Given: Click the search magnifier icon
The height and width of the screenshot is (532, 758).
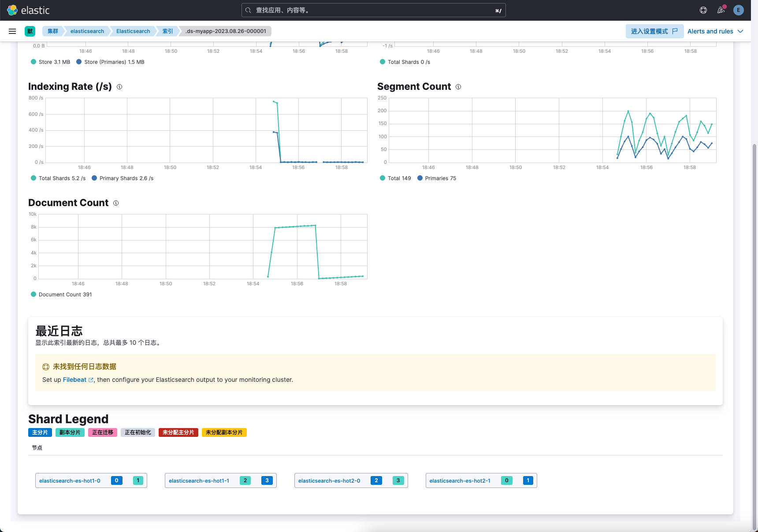Looking at the screenshot, I should point(249,10).
